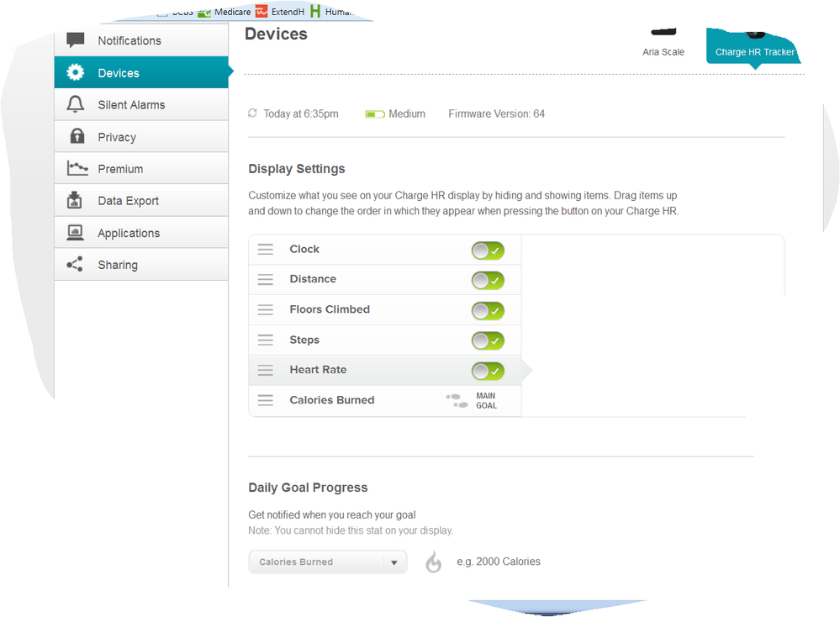Toggle the Clock display switch

pos(488,250)
